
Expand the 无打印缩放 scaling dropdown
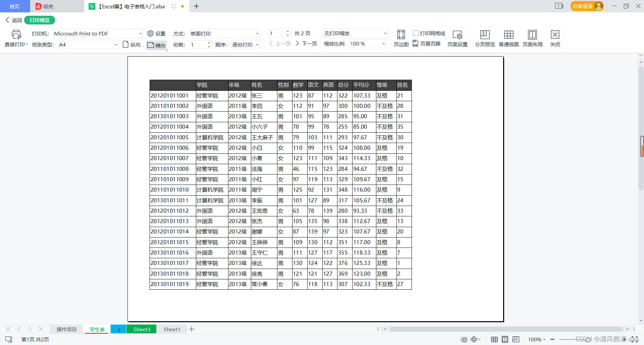click(x=385, y=33)
